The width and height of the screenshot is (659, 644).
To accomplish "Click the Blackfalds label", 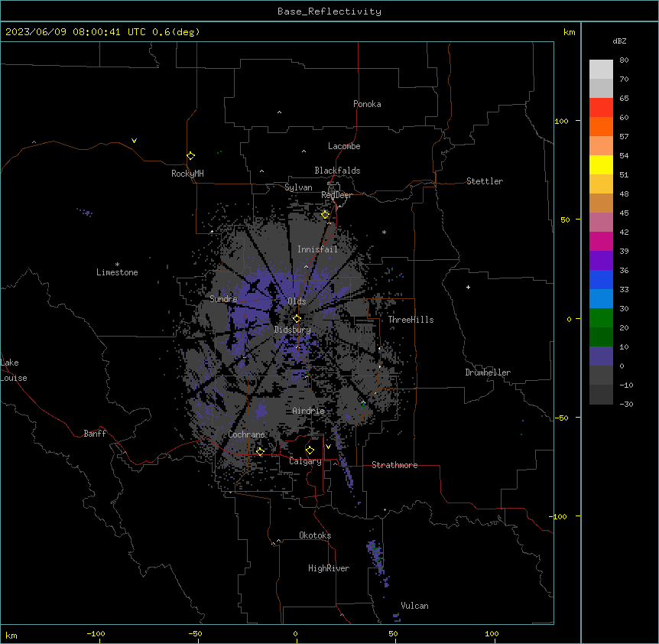I will pyautogui.click(x=337, y=171).
